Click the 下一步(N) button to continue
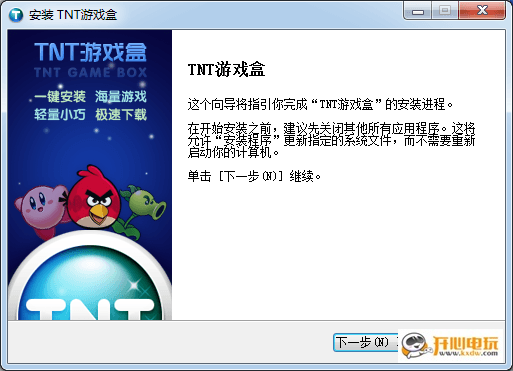Image resolution: width=513 pixels, height=371 pixels. point(366,342)
